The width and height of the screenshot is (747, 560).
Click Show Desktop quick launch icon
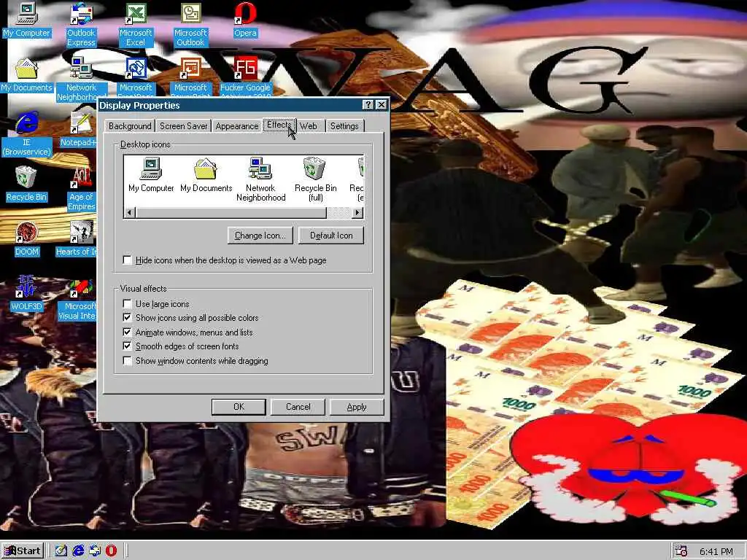point(61,551)
